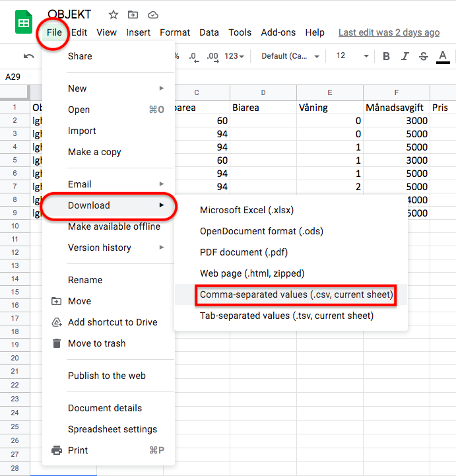Toggle italic formatting
Viewport: 456px width, 476px height.
[405, 56]
